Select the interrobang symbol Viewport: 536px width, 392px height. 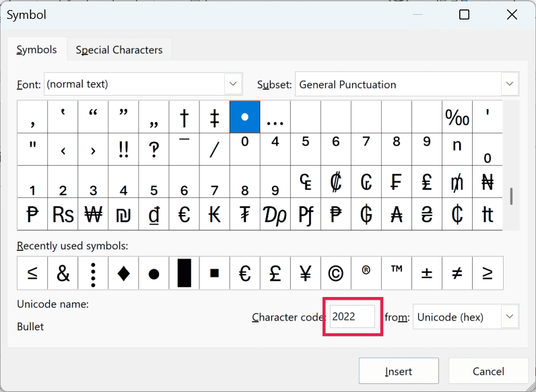pyautogui.click(x=154, y=149)
